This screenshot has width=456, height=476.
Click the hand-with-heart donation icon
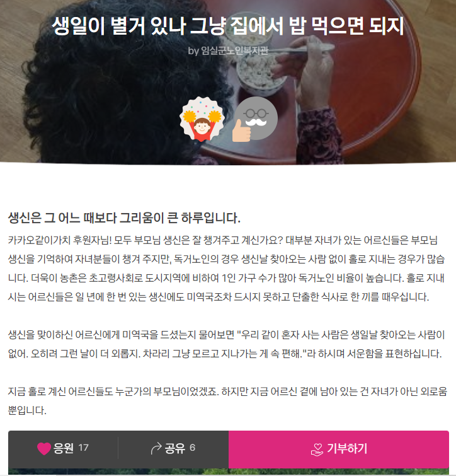(x=317, y=450)
